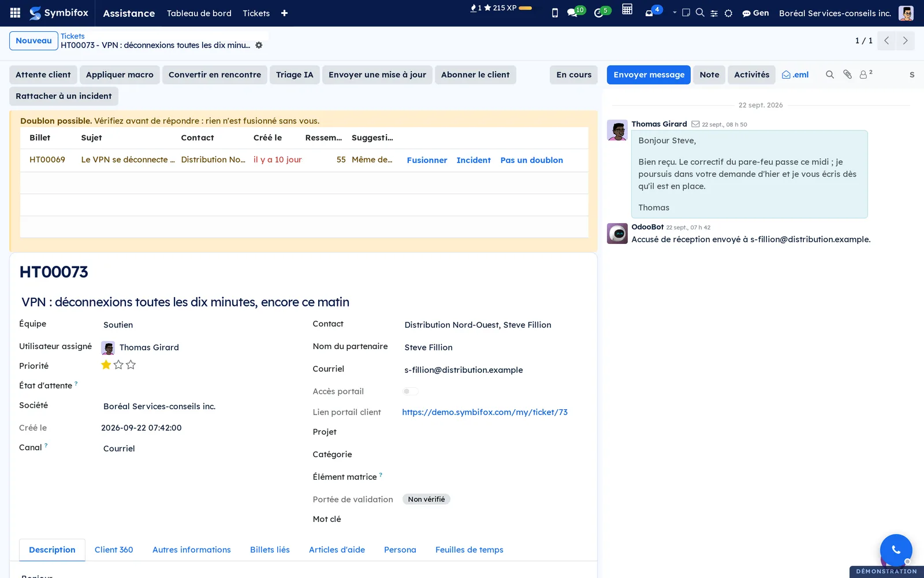
Task: Go to previous record arrow
Action: coord(886,40)
